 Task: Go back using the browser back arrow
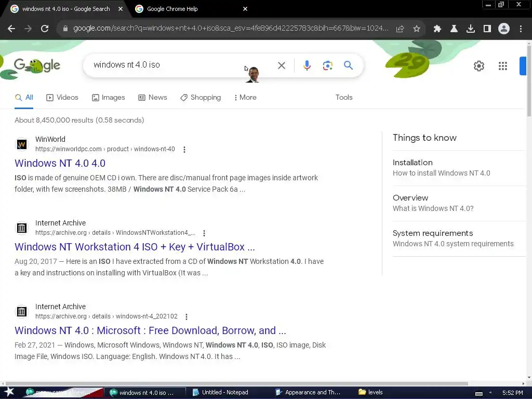tap(11, 29)
